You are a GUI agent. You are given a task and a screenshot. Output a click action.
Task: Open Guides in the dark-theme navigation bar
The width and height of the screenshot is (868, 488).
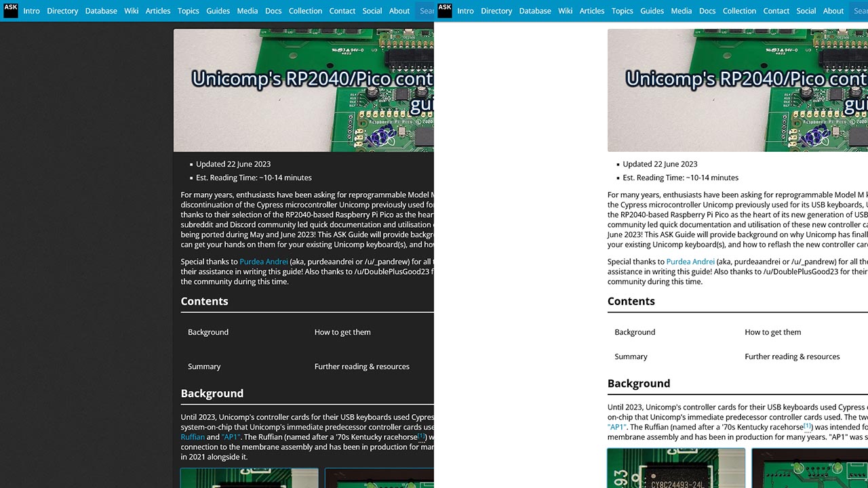pyautogui.click(x=218, y=11)
